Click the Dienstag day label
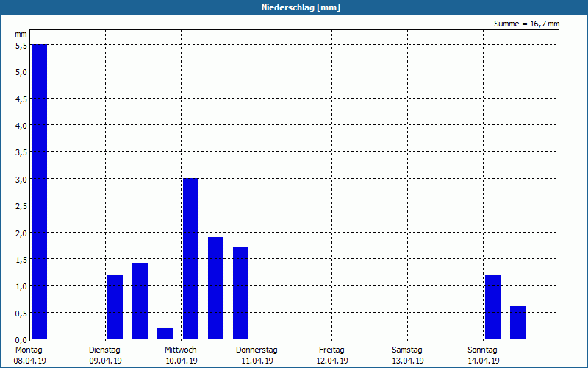 pyautogui.click(x=104, y=350)
